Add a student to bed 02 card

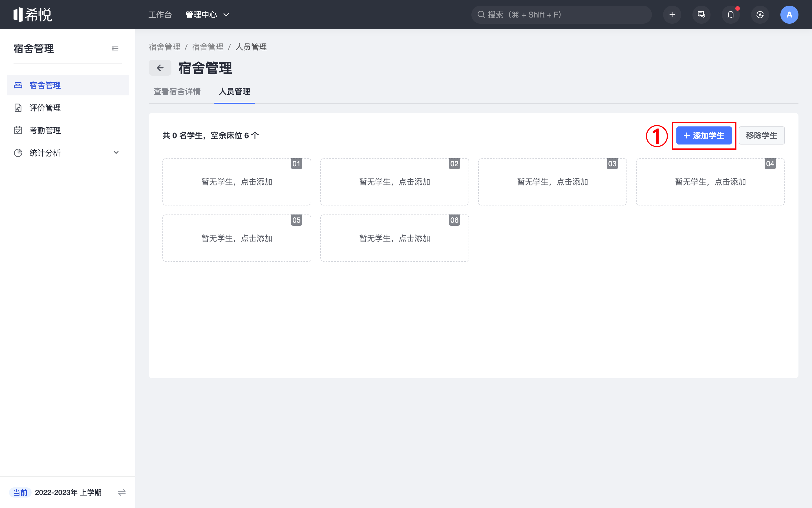[x=395, y=182]
